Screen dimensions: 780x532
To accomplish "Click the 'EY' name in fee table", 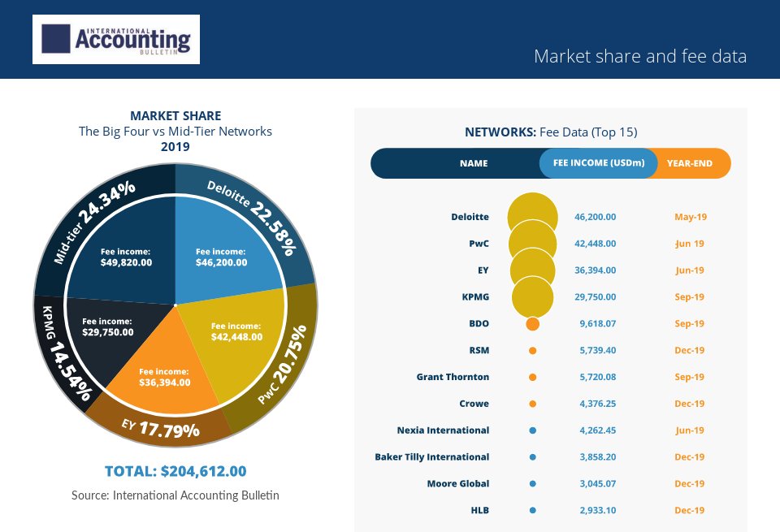I will point(483,270).
